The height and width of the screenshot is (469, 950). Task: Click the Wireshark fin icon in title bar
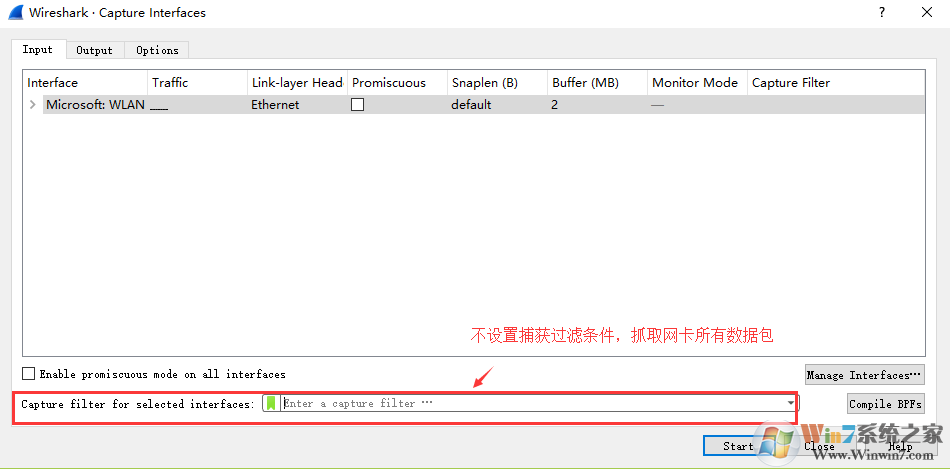[16, 12]
